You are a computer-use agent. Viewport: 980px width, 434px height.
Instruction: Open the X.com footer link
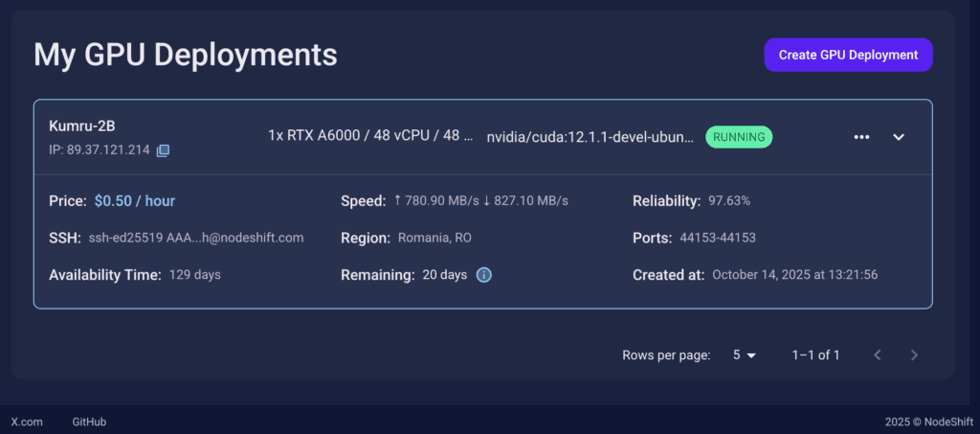click(27, 422)
